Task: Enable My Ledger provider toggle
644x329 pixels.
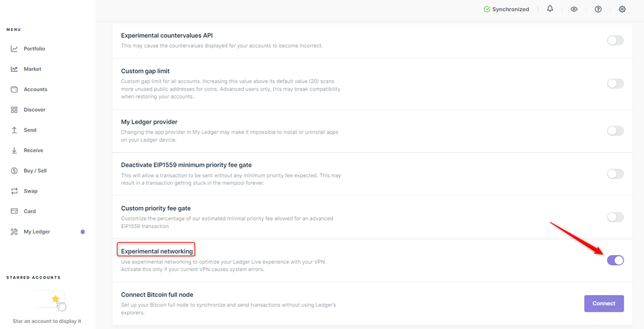Action: [x=615, y=131]
